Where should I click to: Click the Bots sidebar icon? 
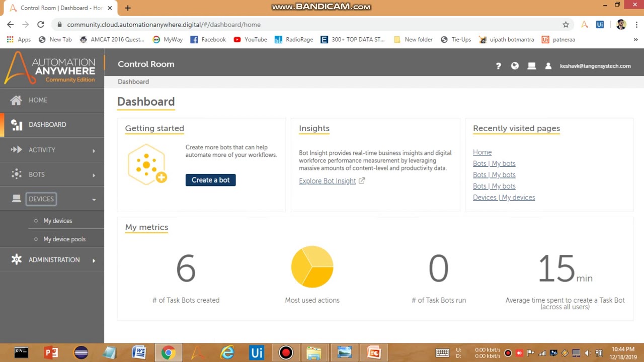click(17, 174)
